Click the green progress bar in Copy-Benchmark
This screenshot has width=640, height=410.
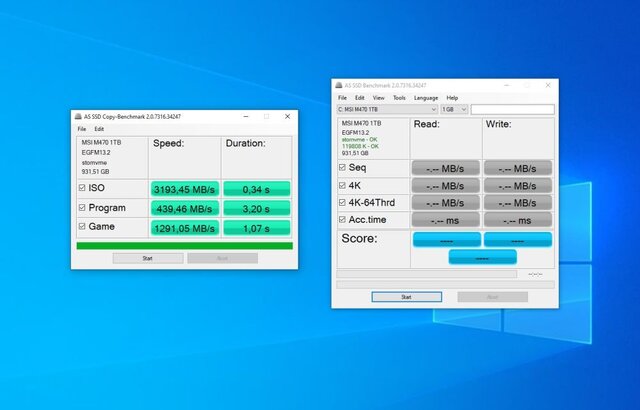coord(184,245)
